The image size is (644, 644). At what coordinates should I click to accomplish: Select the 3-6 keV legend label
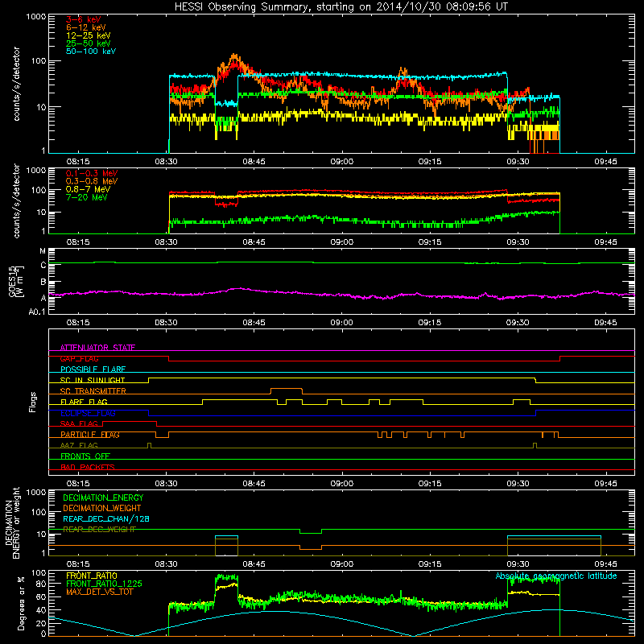[84, 19]
